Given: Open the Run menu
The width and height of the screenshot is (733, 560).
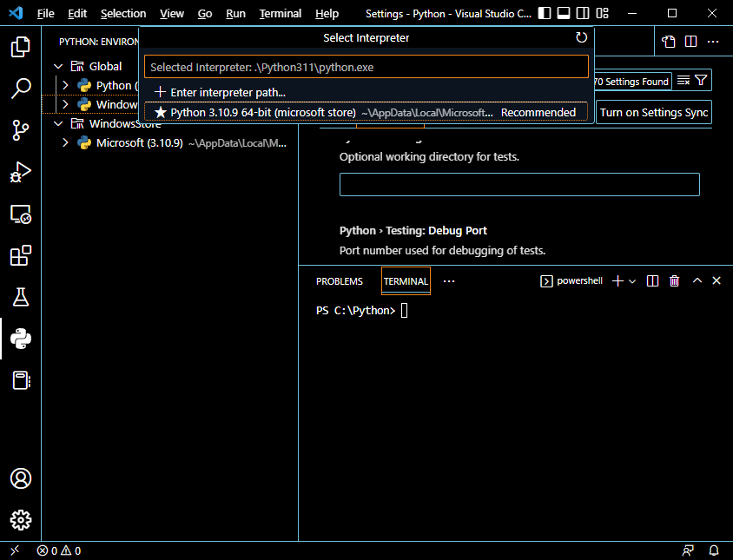Looking at the screenshot, I should 235,14.
